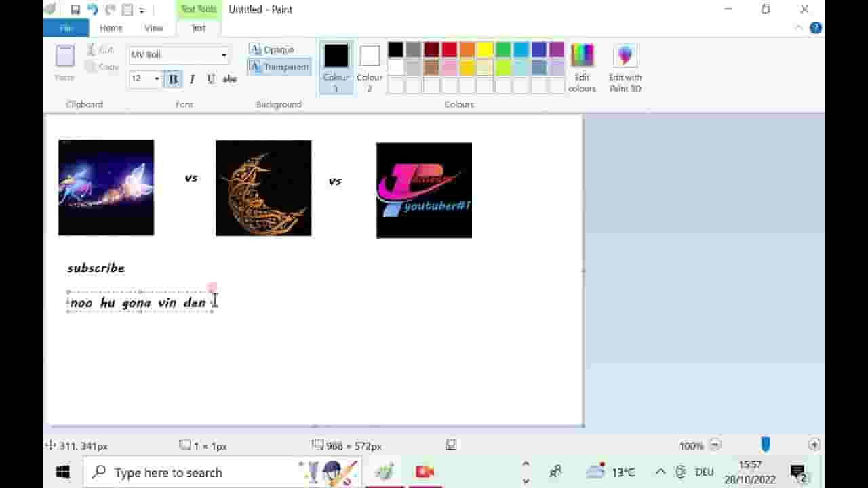This screenshot has height=488, width=868.
Task: Pick the lime palette swatch
Action: [x=503, y=68]
